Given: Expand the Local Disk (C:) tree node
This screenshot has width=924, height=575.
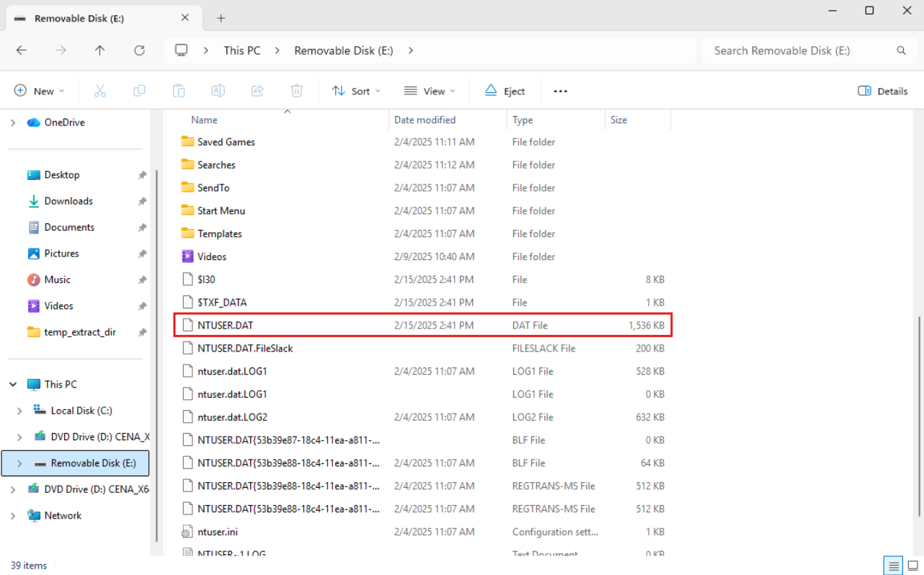Looking at the screenshot, I should [x=19, y=411].
